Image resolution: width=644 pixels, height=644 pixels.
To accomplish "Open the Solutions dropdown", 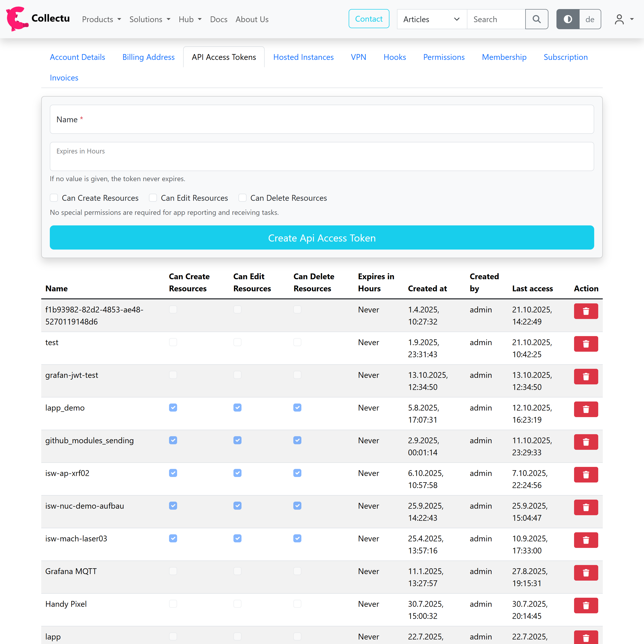I will (x=150, y=19).
